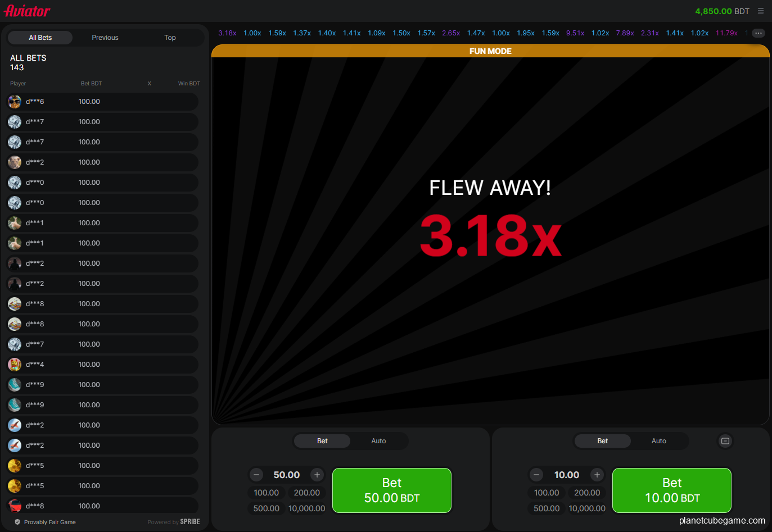Increase the 10.00 bet amount
Screen dimensions: 772x532
[x=597, y=475]
